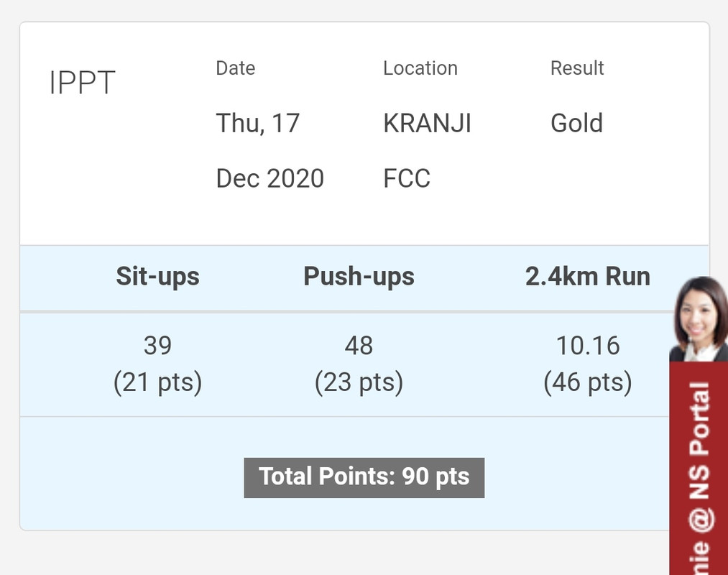Click the virtual assistant avatar photo
The image size is (728, 575).
click(698, 320)
